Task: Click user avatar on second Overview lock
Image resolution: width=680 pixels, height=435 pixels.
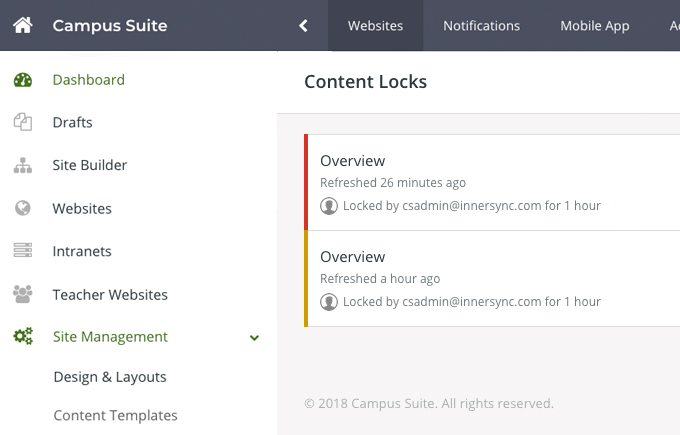Action: pyautogui.click(x=329, y=302)
